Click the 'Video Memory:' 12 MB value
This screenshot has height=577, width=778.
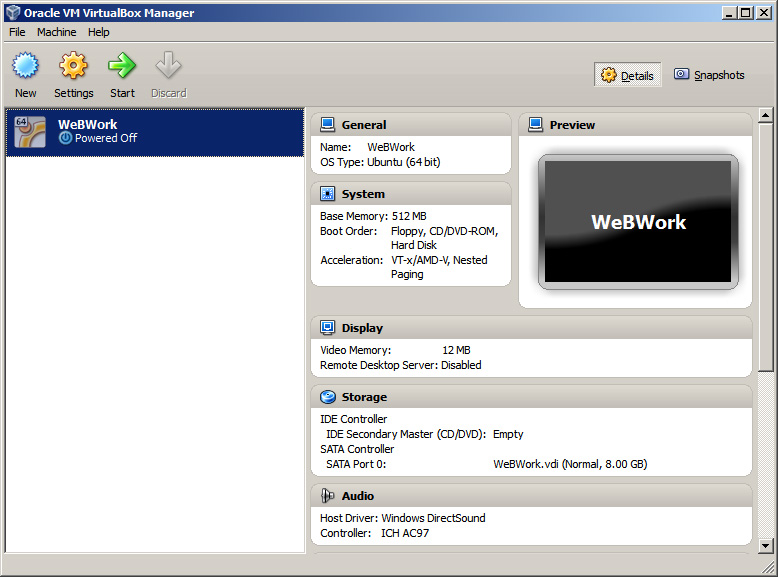(x=456, y=350)
